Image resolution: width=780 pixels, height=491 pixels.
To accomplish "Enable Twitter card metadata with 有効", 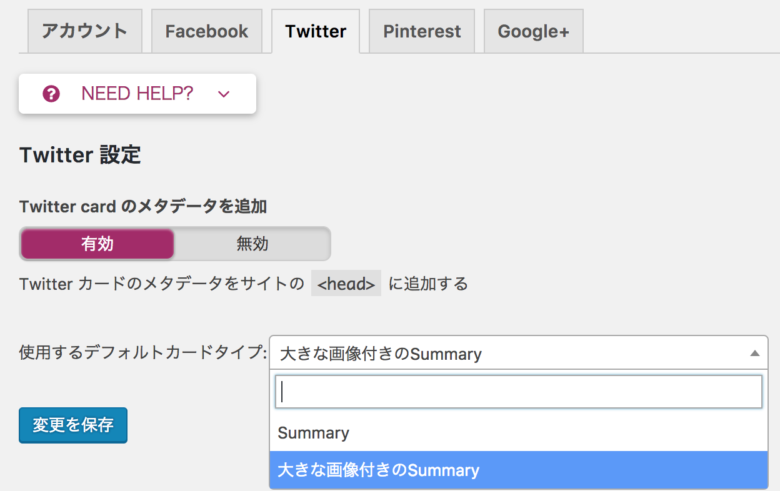I will 97,243.
